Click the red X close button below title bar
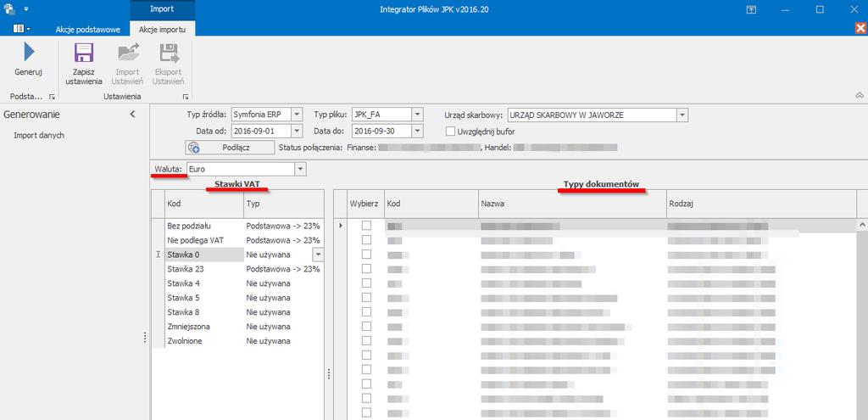 (861, 29)
